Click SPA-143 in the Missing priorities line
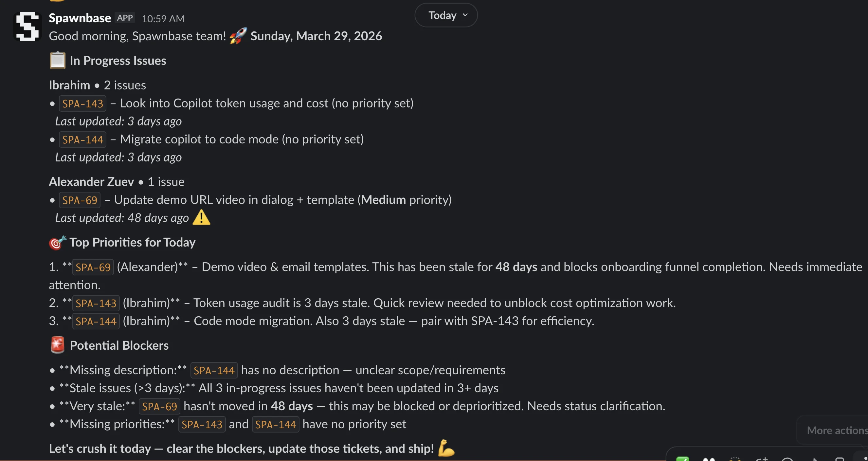This screenshot has width=868, height=461. click(202, 424)
